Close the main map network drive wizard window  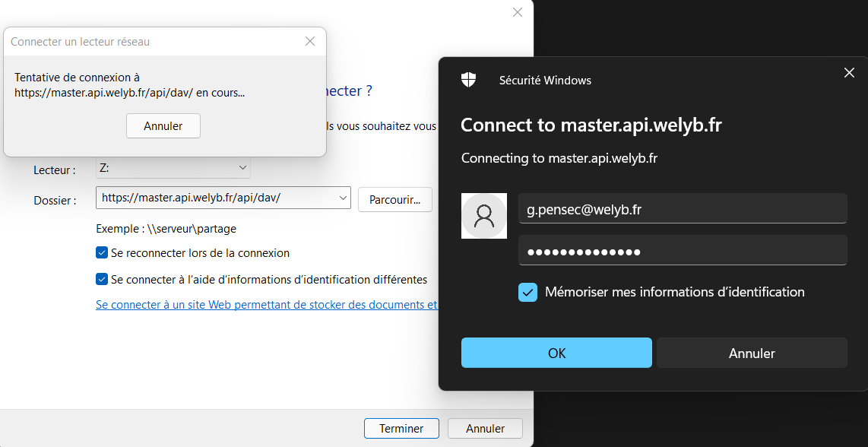point(518,12)
